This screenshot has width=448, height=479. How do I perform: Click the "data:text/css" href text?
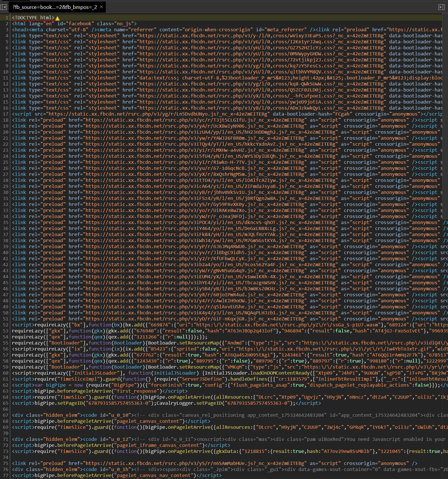(158, 78)
